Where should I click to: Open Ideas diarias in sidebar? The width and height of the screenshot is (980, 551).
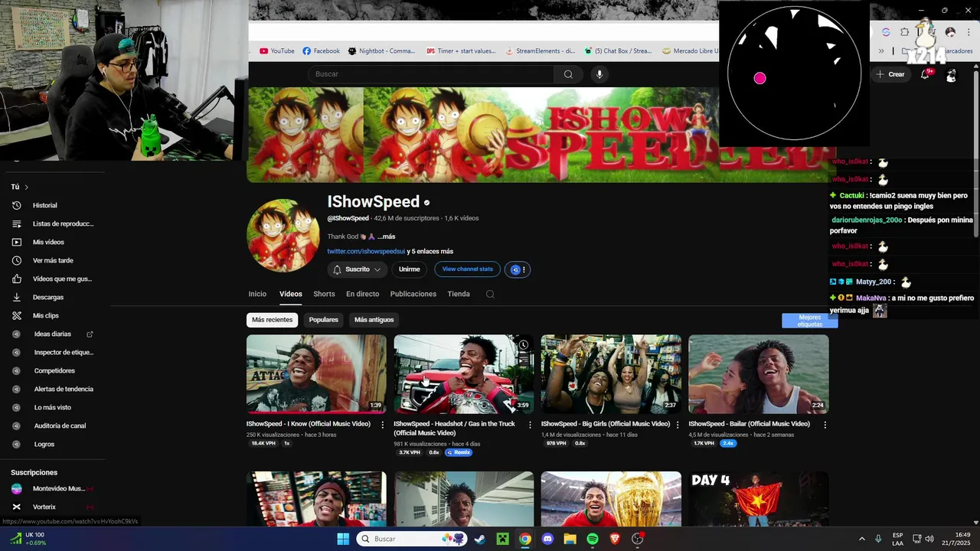[52, 334]
